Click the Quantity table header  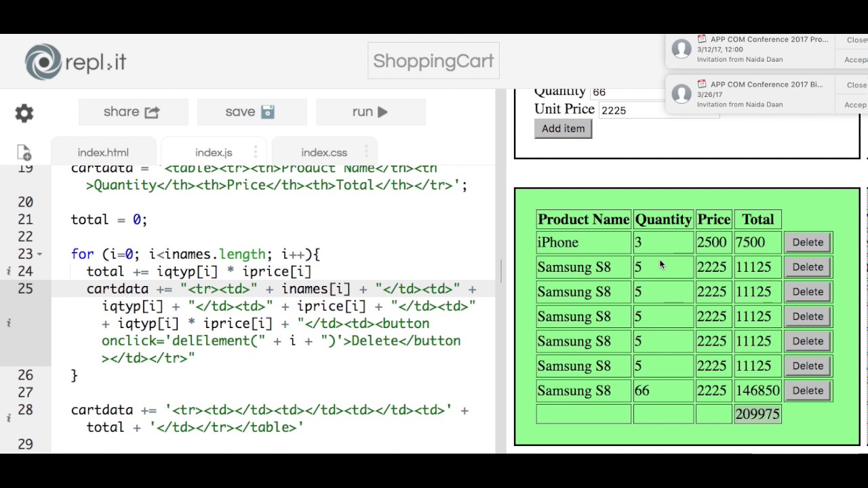(x=663, y=220)
